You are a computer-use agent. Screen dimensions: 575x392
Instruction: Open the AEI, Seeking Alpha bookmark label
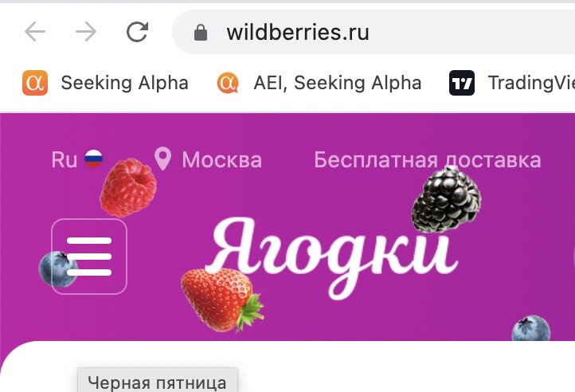point(338,83)
